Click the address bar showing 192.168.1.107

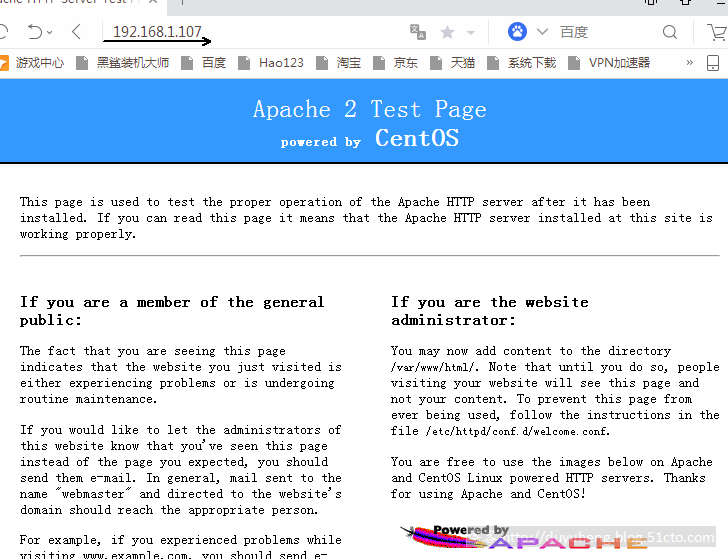(x=157, y=32)
